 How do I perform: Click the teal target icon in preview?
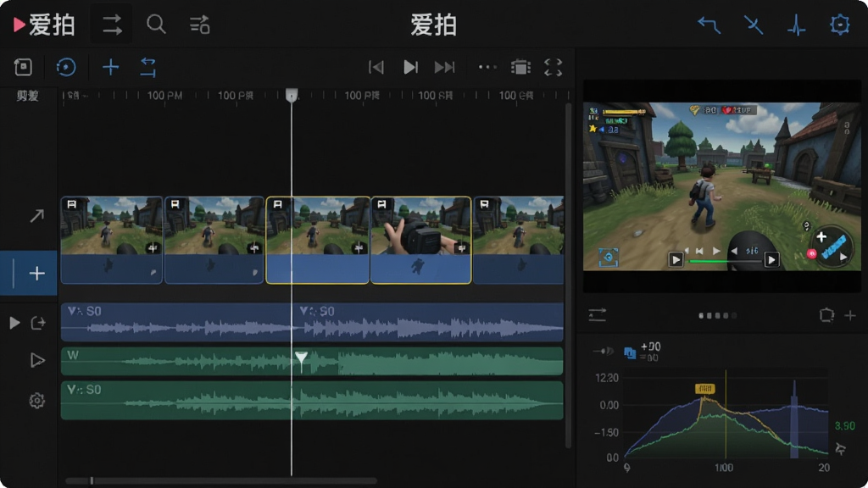[609, 258]
